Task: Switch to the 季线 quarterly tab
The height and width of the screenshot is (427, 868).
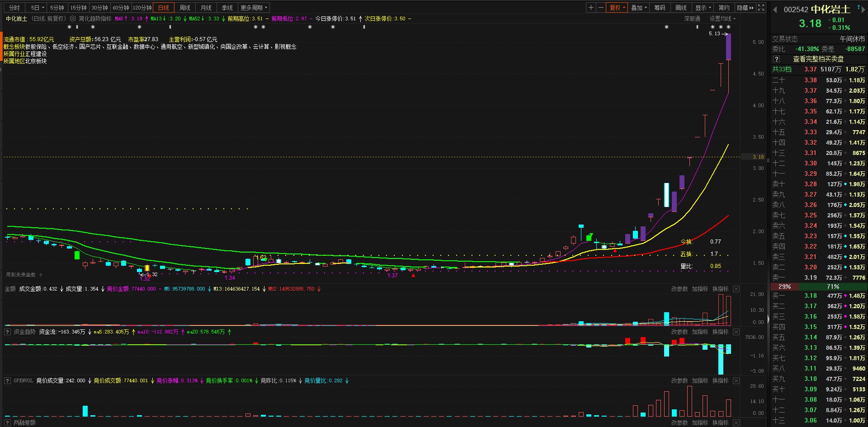Action: pos(227,8)
